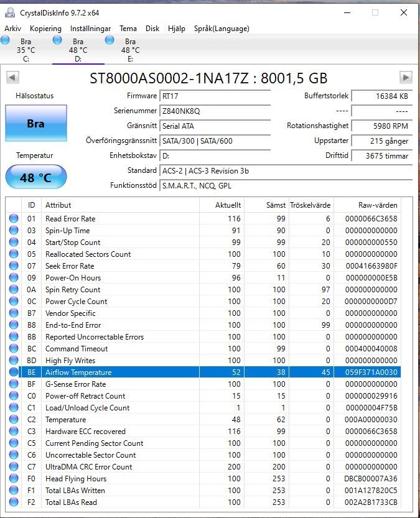Click the 215 gånger power-on count field
420x518 pixels.
point(382,141)
